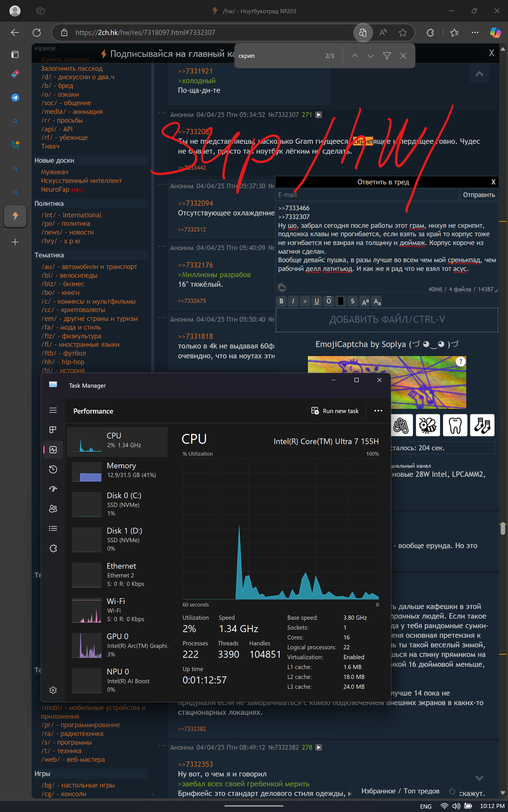
Task: Switch to the Domino's tab in the vertical tab bar
Action: click(x=15, y=74)
